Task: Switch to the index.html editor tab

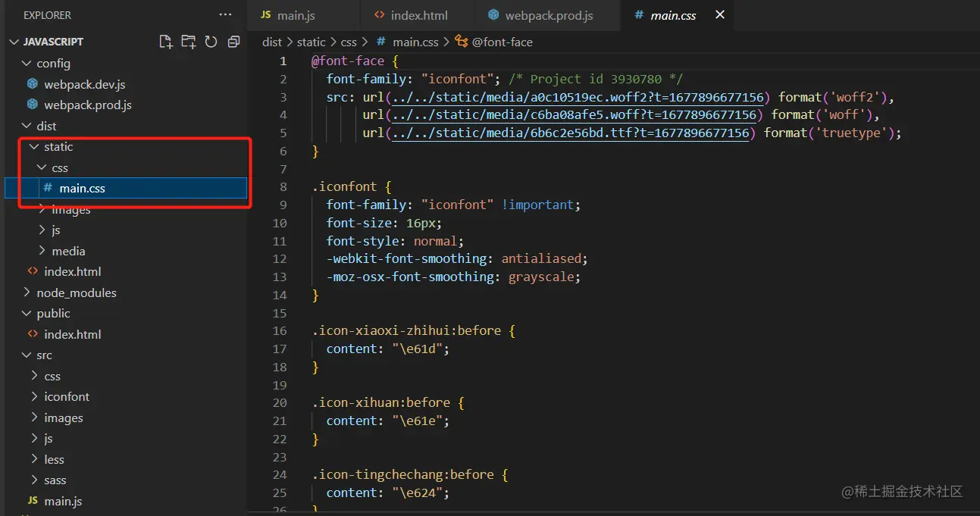Action: click(418, 15)
